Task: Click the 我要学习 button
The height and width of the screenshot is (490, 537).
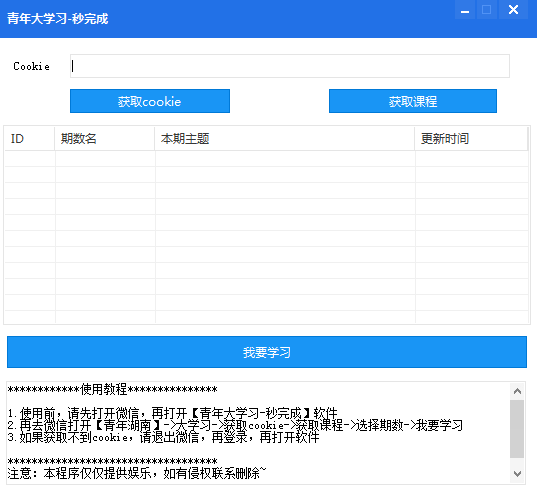Action: pyautogui.click(x=267, y=352)
